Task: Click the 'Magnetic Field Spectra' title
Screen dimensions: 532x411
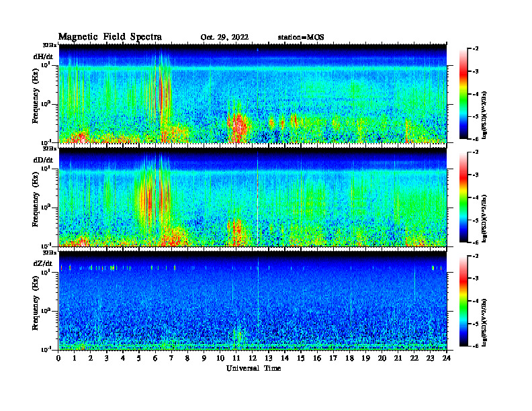Action: (x=110, y=37)
